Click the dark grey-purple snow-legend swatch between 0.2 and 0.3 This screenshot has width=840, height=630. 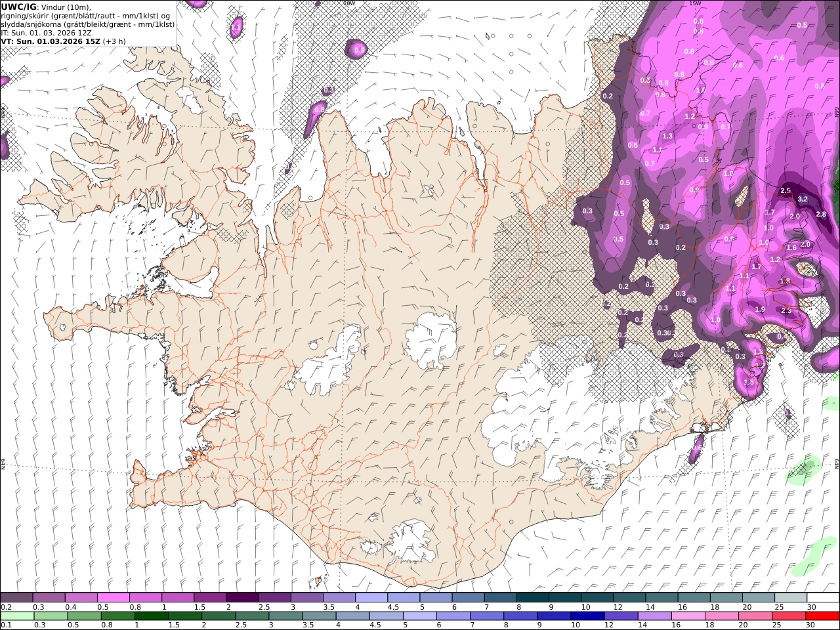point(16,598)
